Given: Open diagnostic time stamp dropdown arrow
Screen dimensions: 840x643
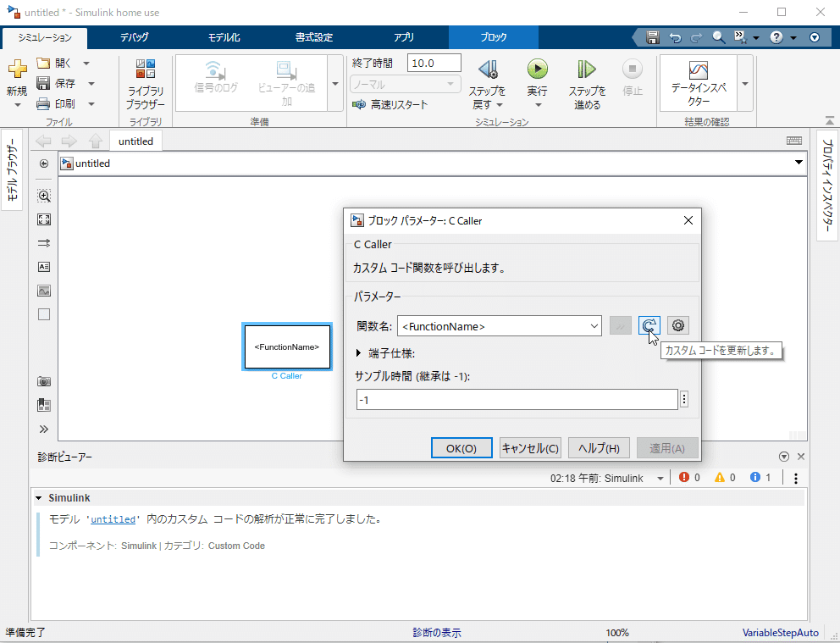Looking at the screenshot, I should pyautogui.click(x=660, y=478).
